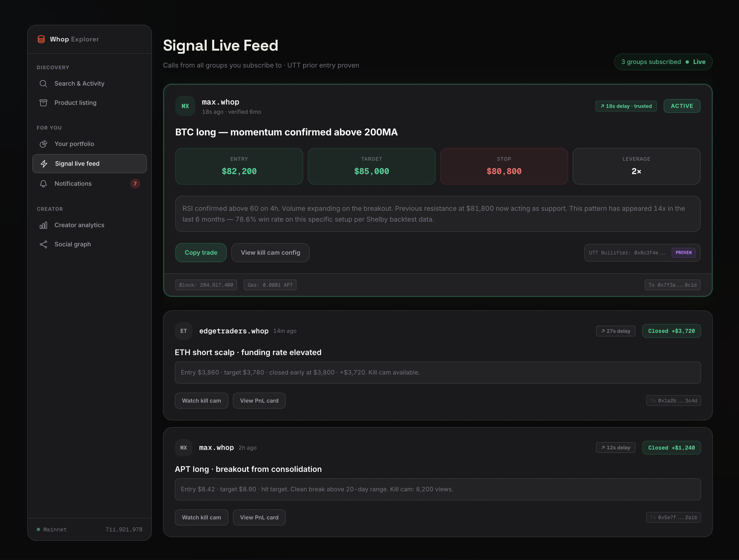Click the ENTRY $82,200 box

point(239,166)
